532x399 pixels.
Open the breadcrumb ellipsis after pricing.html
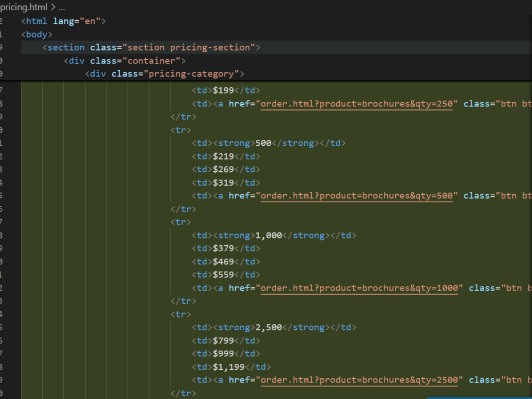61,8
